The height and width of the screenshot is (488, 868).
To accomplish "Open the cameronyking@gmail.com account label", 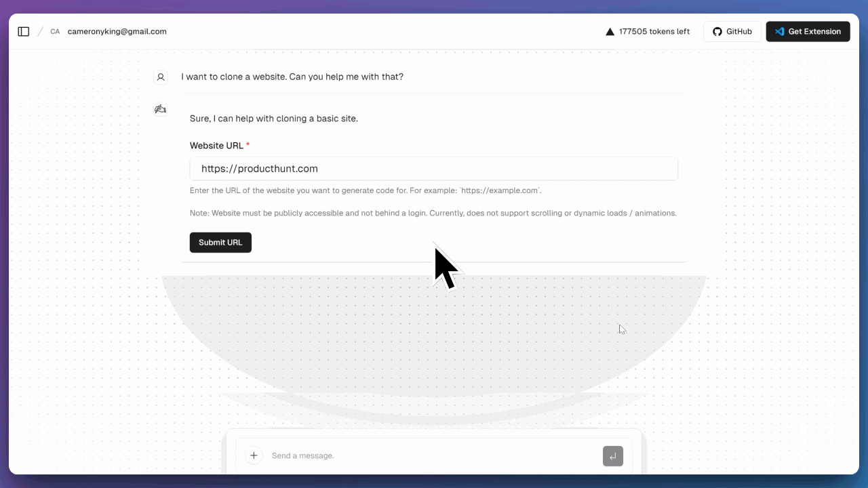I will point(117,31).
